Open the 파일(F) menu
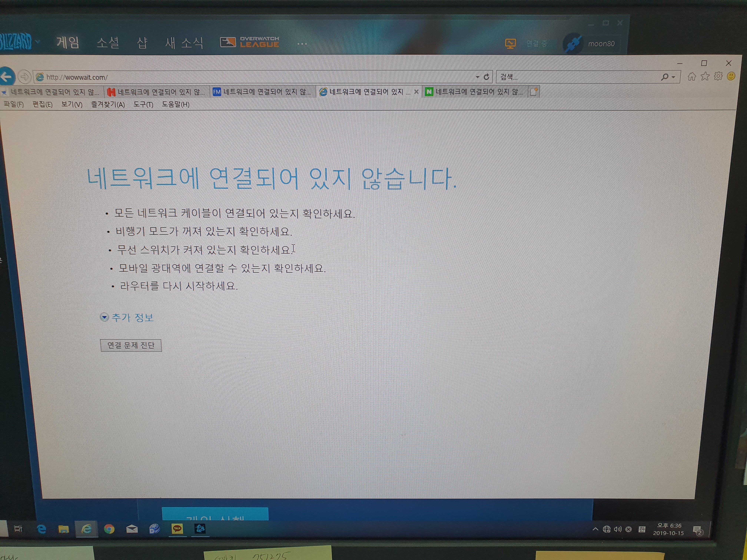Viewport: 747px width, 560px height. tap(14, 104)
